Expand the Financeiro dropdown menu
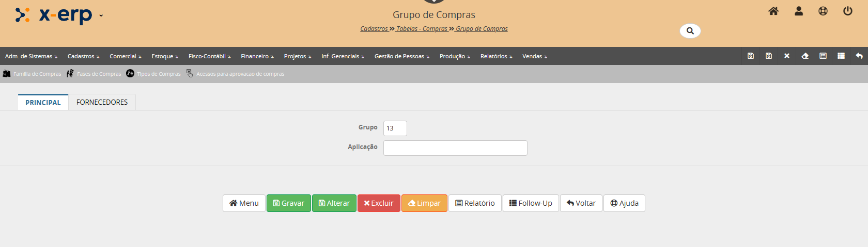 tap(257, 56)
